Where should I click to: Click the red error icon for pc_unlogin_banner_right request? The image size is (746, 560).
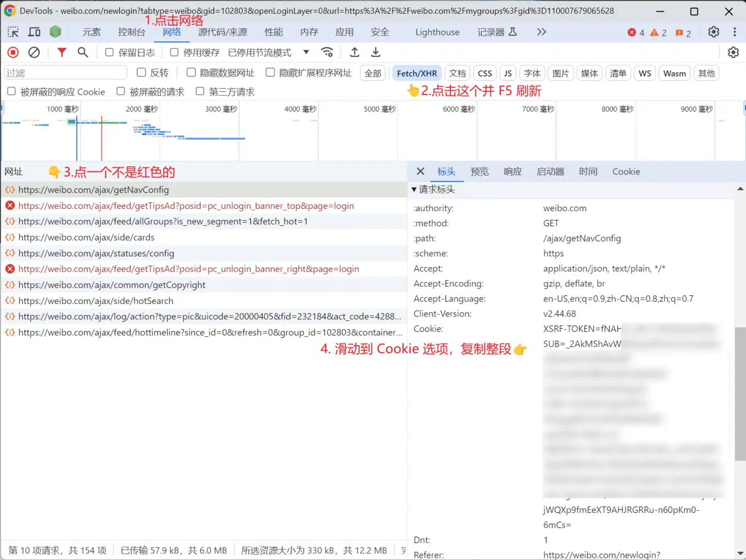click(x=10, y=269)
